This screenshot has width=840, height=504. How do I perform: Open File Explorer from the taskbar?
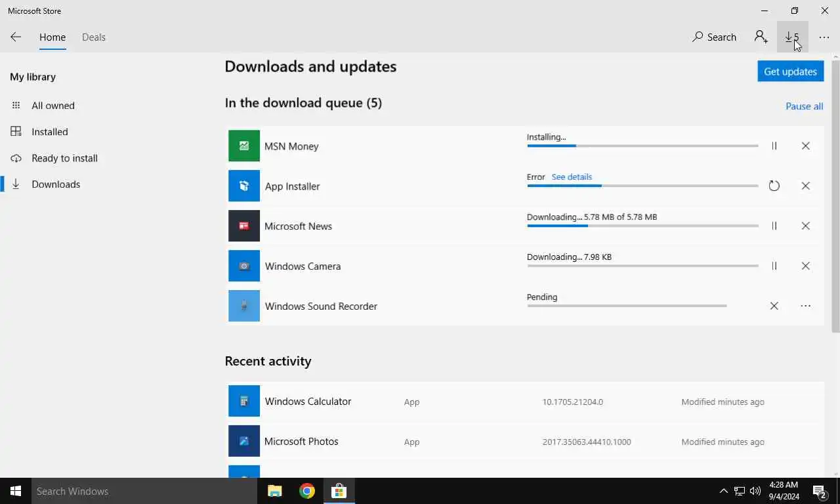pos(275,491)
